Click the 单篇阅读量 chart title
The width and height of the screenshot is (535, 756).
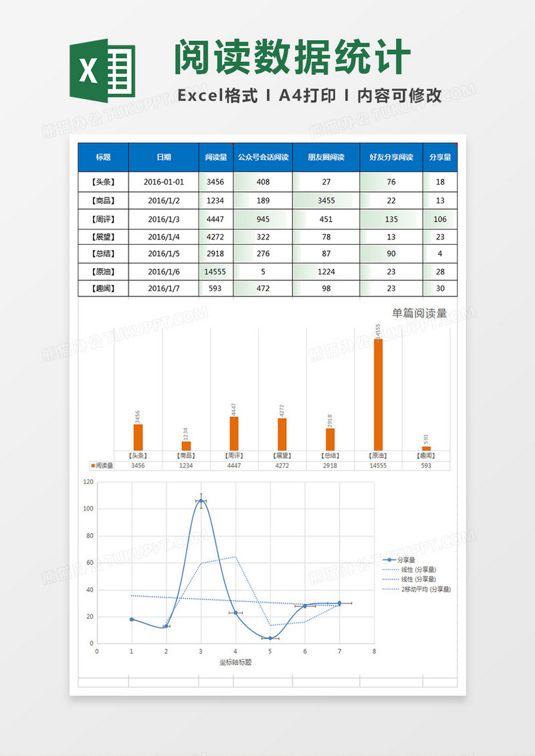[x=419, y=312]
